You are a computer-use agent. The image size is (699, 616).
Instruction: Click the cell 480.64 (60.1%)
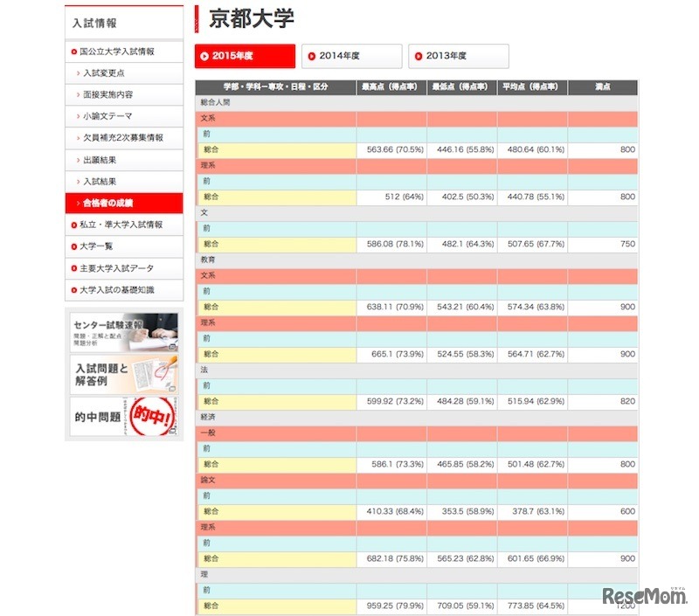(532, 149)
